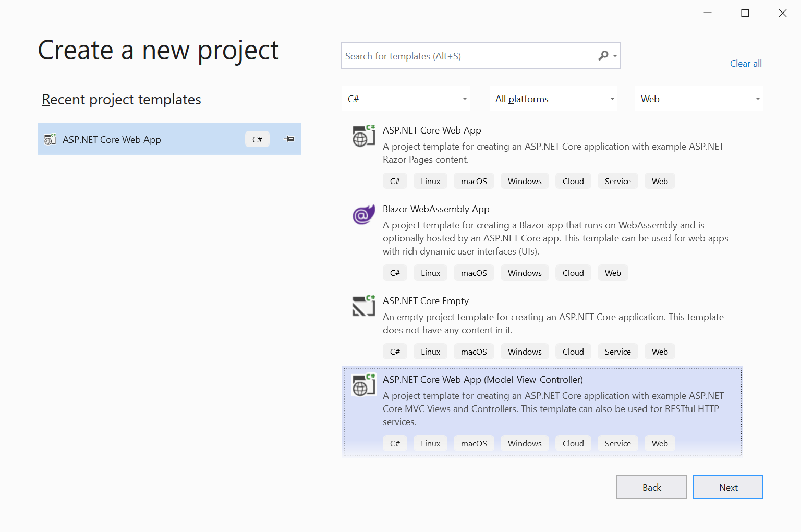Click the Clear all link
Screen dimensions: 801x532
pos(746,64)
